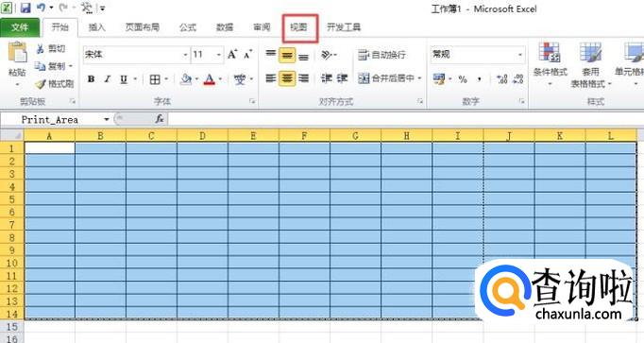
Task: Expand the font size dropdown showing 11
Action: click(218, 54)
